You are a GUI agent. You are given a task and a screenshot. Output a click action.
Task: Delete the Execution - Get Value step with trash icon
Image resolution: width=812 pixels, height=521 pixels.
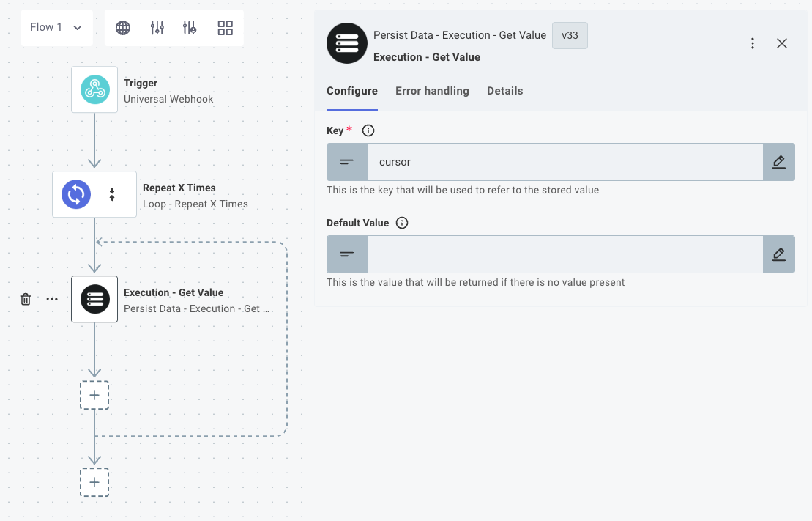point(25,299)
